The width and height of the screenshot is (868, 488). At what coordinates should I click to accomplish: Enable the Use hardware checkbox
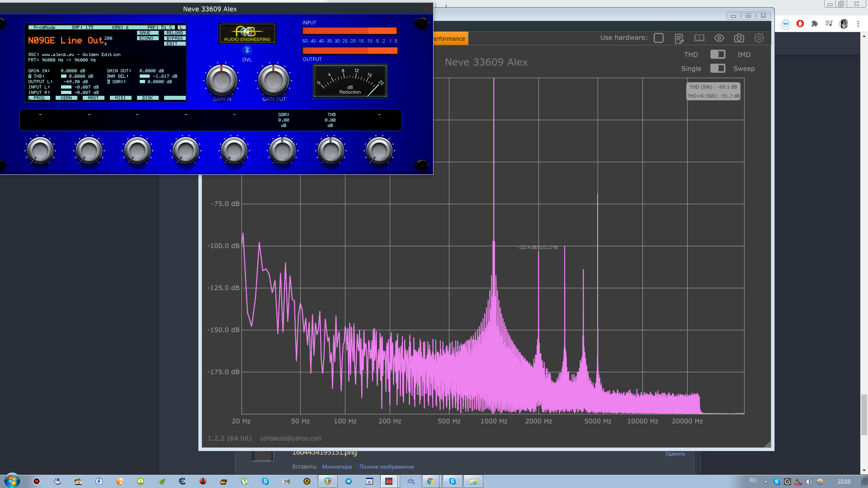coord(659,38)
